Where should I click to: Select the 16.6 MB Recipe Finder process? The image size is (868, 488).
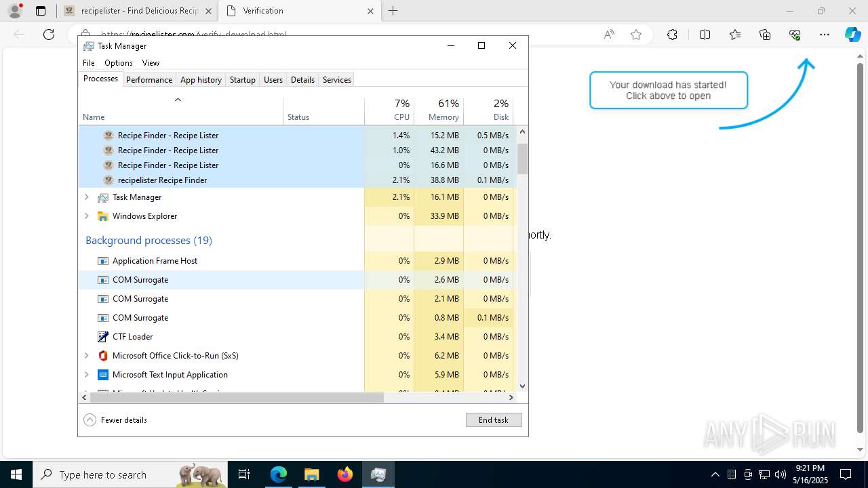tap(298, 165)
